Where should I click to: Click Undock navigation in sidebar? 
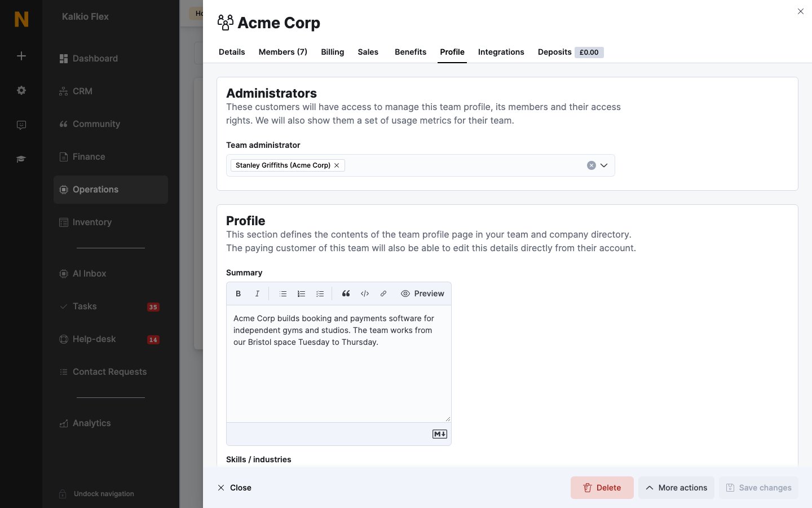click(97, 494)
